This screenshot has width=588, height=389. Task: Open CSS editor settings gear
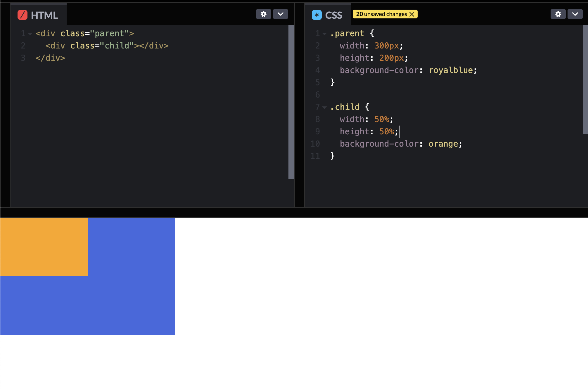558,14
